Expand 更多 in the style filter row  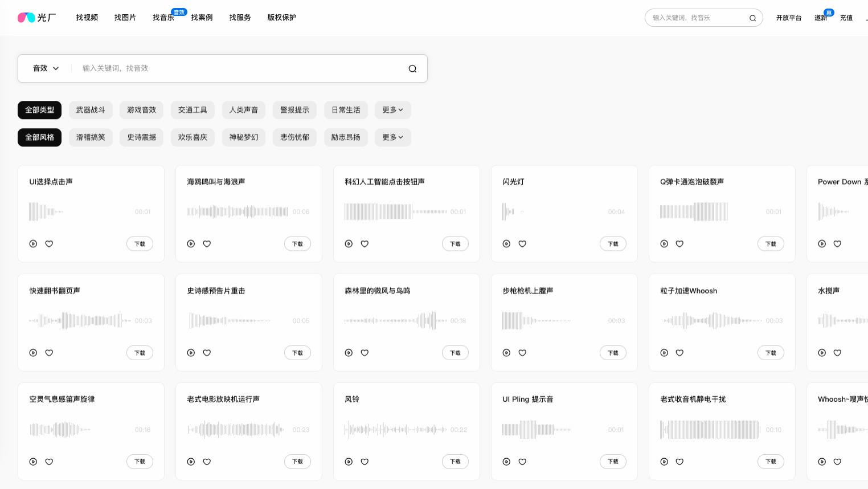pos(392,137)
